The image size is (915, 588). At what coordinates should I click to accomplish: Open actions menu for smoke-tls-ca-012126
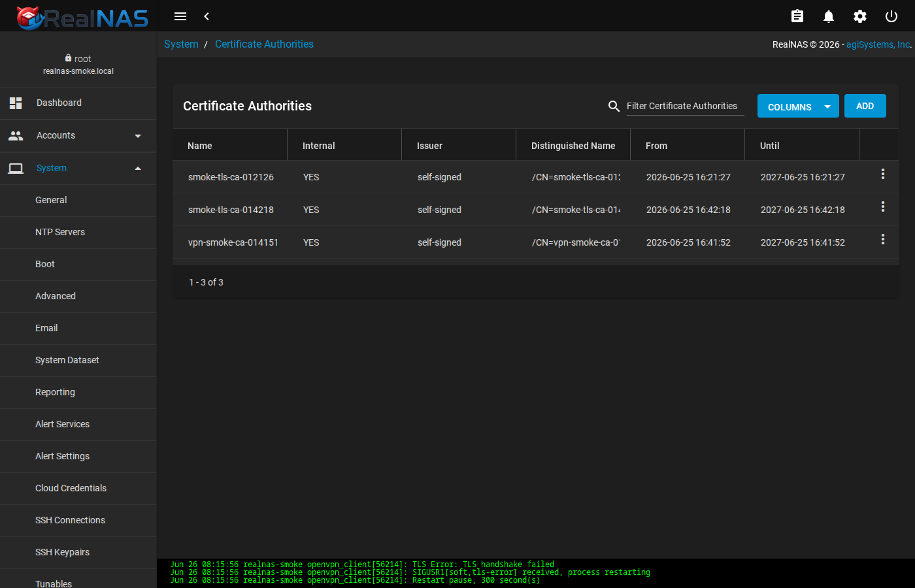tap(883, 174)
